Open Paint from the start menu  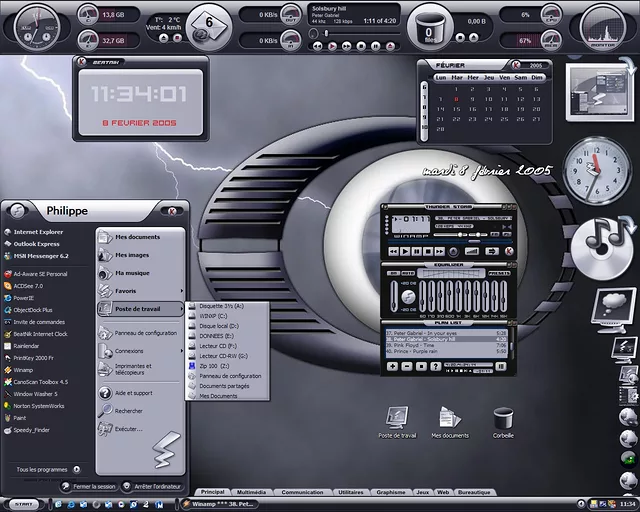[x=20, y=418]
